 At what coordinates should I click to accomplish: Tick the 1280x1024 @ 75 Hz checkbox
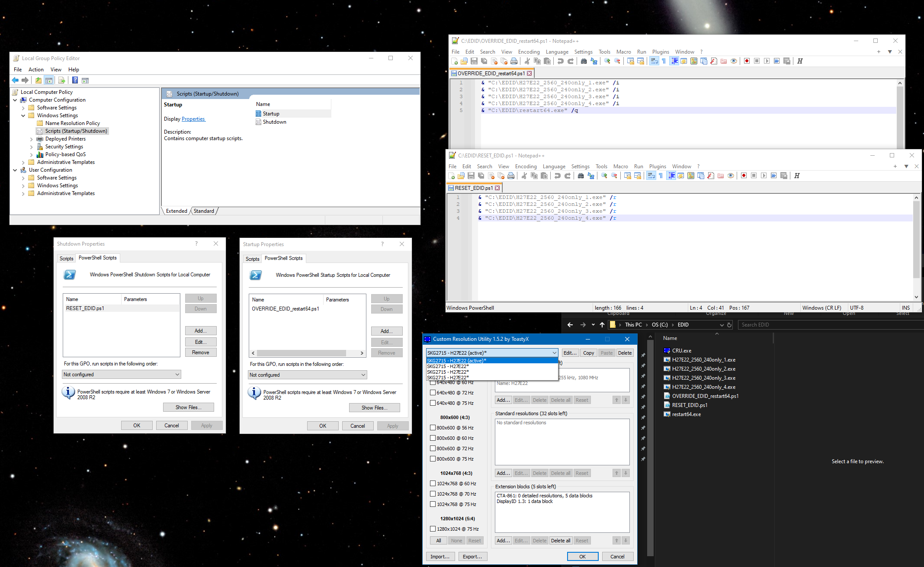[433, 529]
